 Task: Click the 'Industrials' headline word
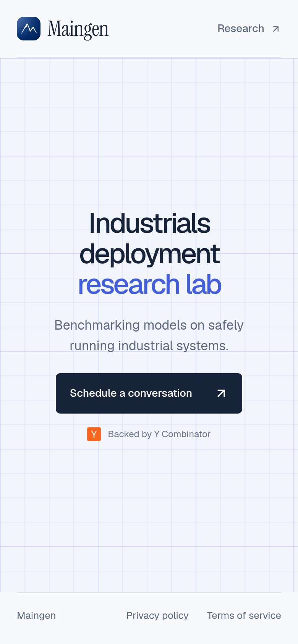pyautogui.click(x=149, y=224)
